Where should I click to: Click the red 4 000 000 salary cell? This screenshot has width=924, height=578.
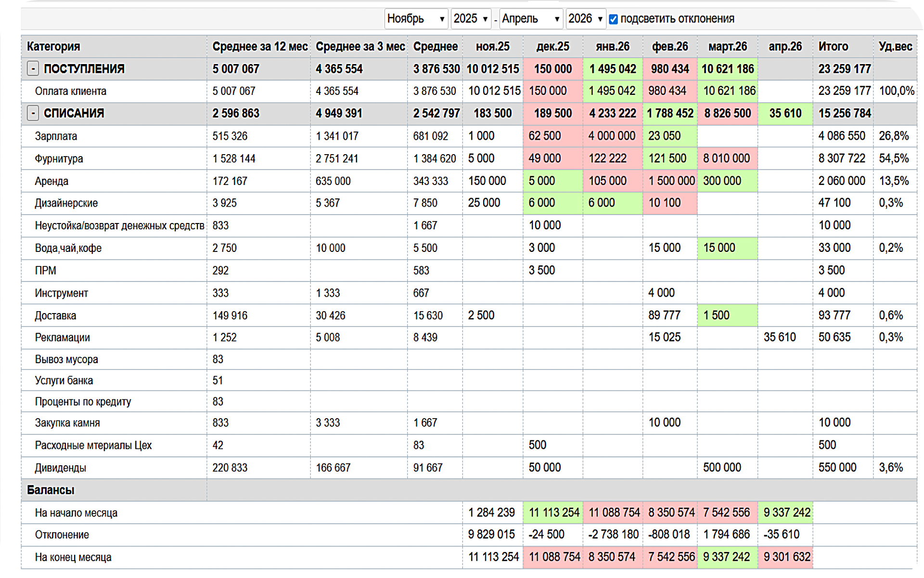pyautogui.click(x=612, y=136)
